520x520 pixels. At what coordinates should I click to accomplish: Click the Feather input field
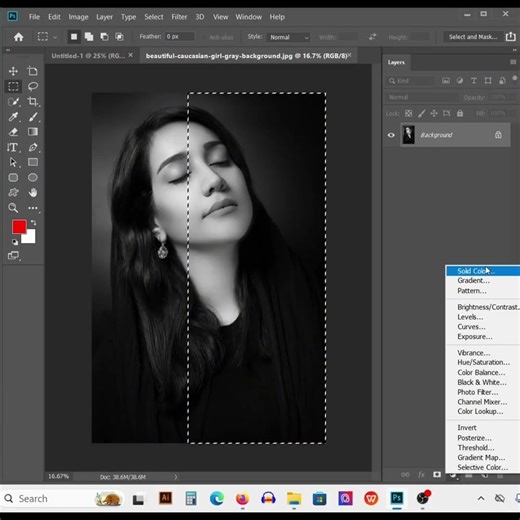179,37
